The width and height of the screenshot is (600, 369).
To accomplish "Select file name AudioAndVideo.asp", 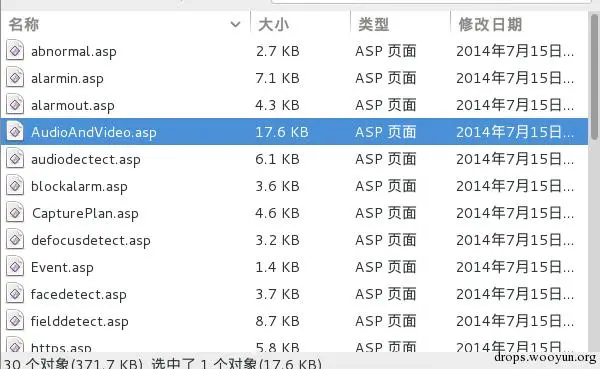I will [94, 132].
